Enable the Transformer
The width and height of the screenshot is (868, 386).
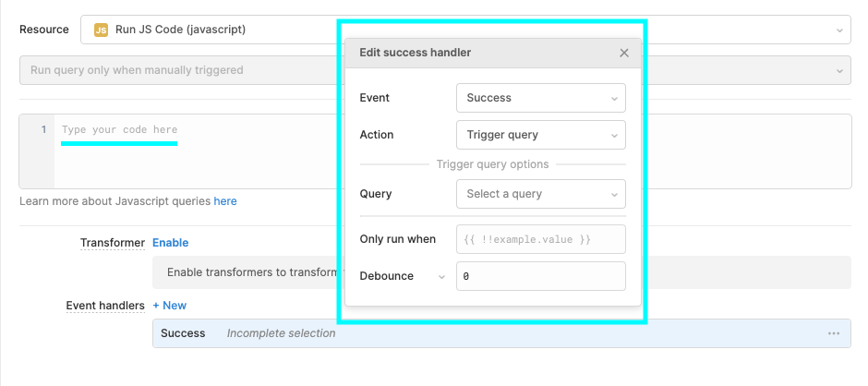click(x=171, y=243)
